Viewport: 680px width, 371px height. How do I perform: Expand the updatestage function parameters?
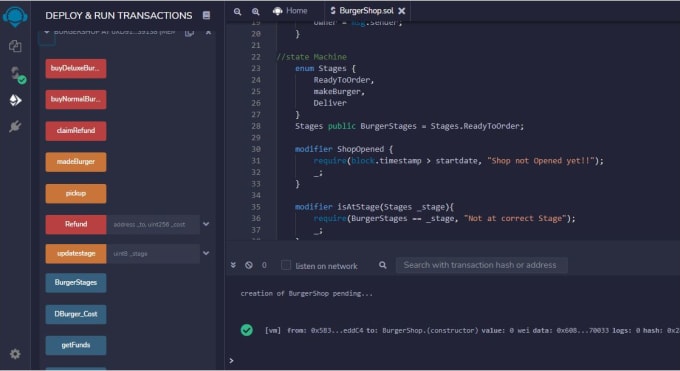click(206, 253)
